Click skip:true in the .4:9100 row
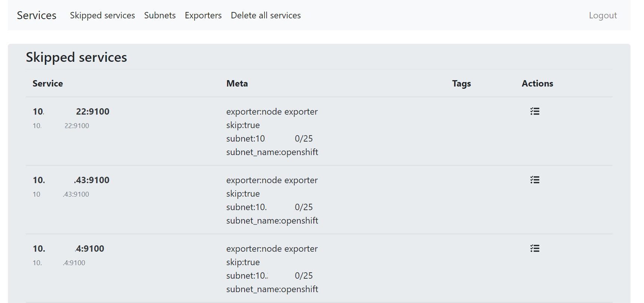644x303 pixels. (243, 262)
